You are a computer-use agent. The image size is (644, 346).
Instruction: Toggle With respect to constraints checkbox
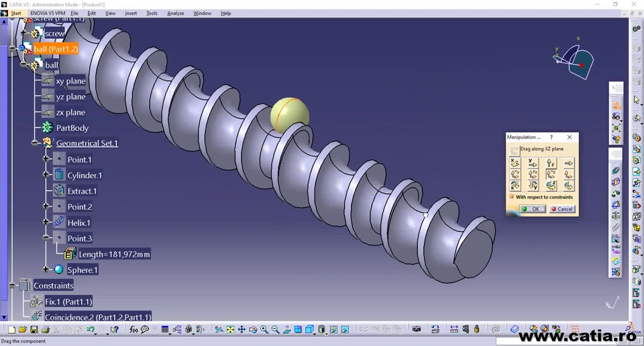[x=512, y=196]
